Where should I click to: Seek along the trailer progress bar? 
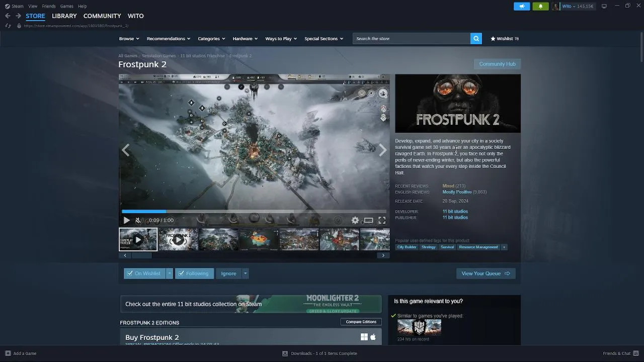(x=254, y=212)
